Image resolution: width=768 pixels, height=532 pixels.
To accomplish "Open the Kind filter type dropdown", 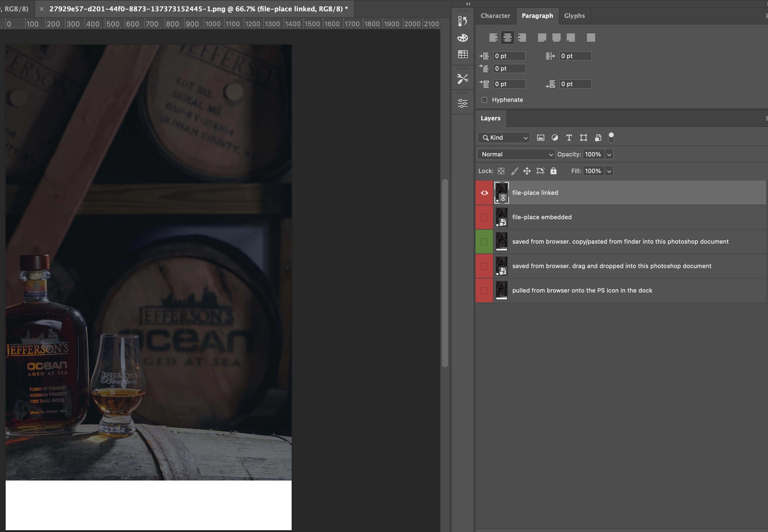I will pos(503,138).
